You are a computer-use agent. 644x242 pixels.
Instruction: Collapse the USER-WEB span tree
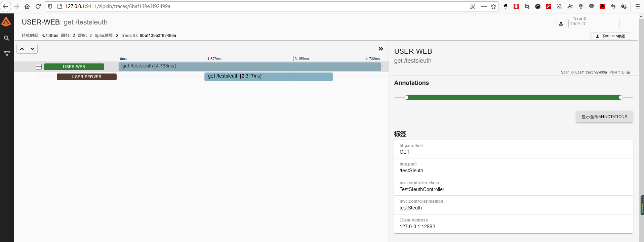click(39, 67)
